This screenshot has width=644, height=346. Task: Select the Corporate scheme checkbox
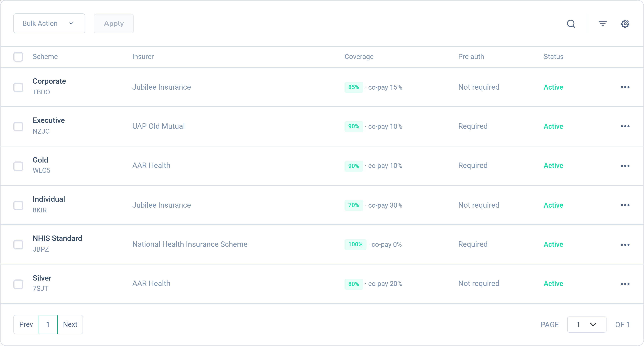click(18, 87)
